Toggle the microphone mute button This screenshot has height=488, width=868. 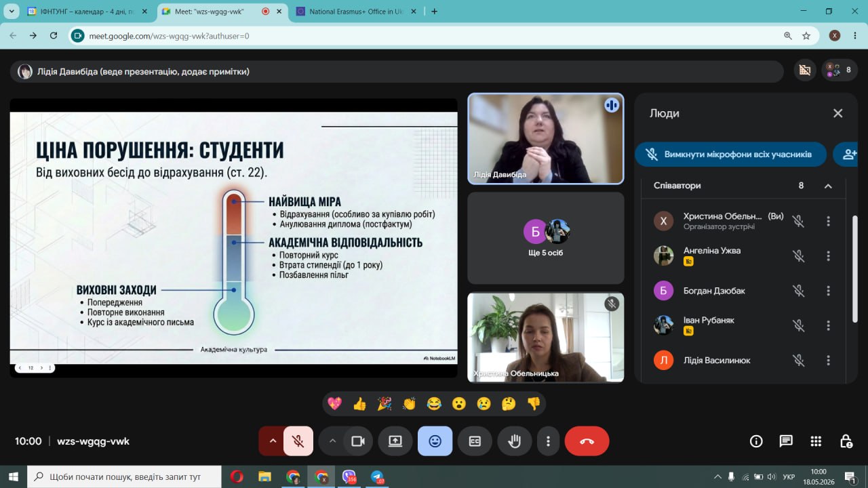[298, 441]
